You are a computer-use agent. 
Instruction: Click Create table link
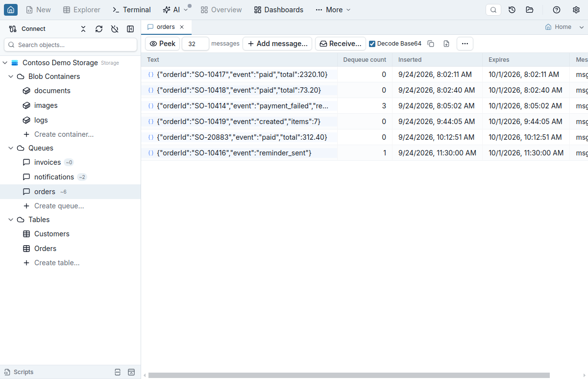coord(57,263)
